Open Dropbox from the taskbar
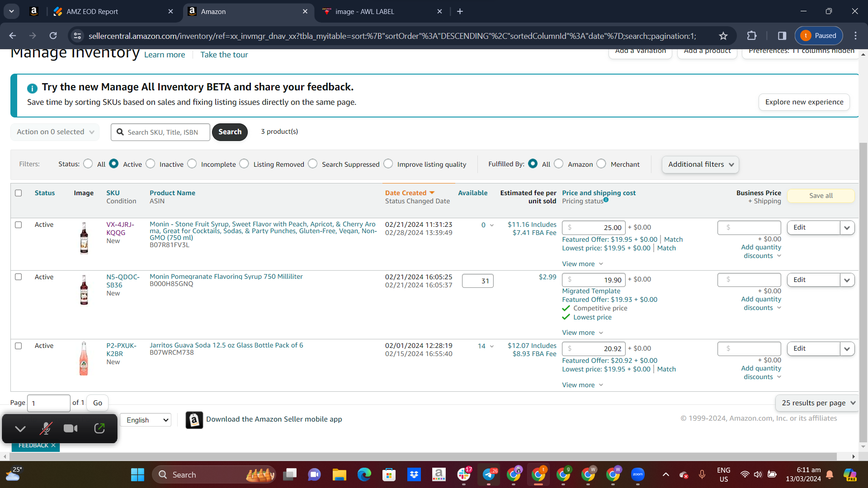868x488 pixels. click(414, 474)
